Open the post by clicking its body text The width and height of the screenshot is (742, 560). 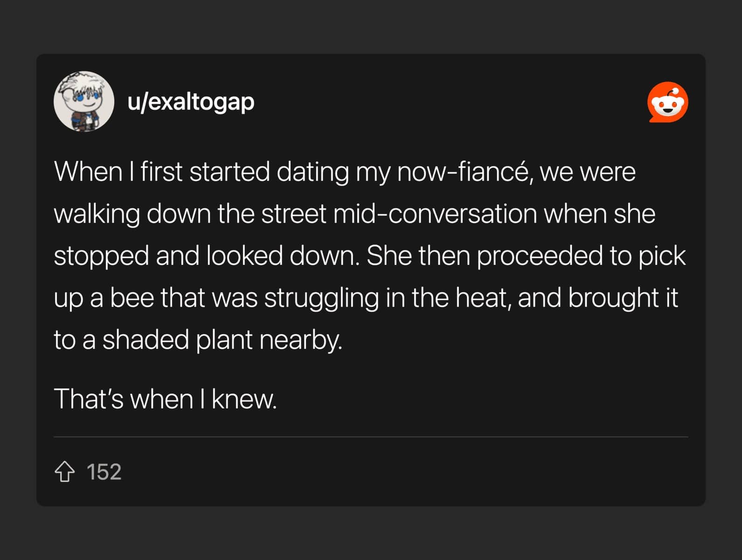pos(368,254)
